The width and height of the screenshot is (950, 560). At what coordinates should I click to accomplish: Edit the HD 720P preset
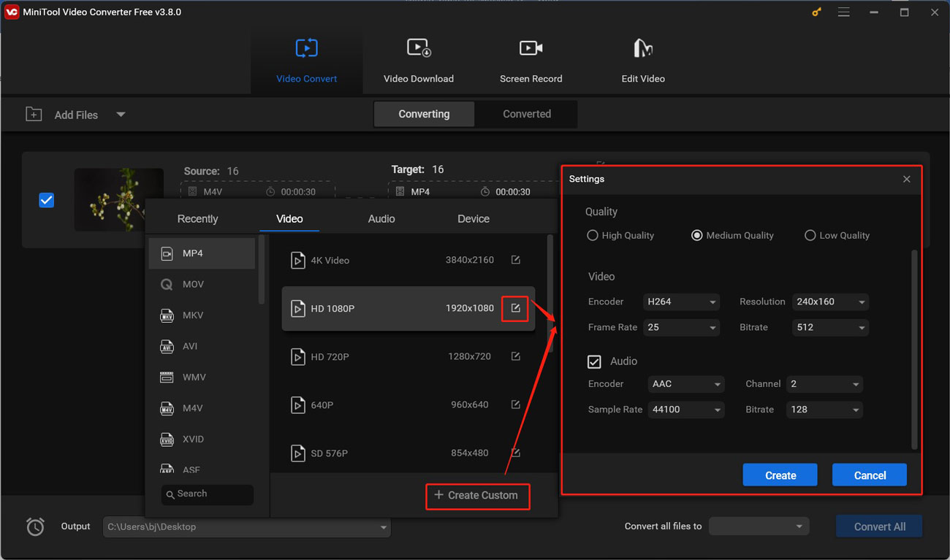click(x=515, y=356)
